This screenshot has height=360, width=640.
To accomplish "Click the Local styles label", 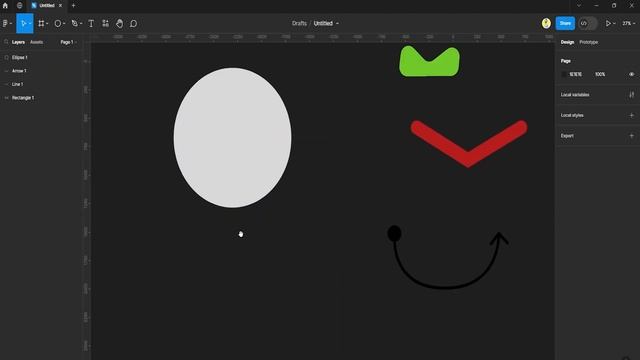I will click(x=572, y=115).
